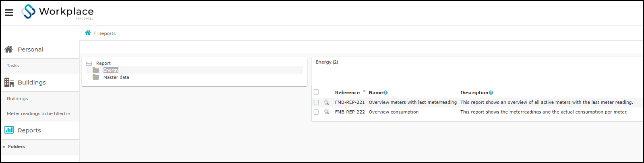Open the Buildings sub-item

[x=17, y=99]
